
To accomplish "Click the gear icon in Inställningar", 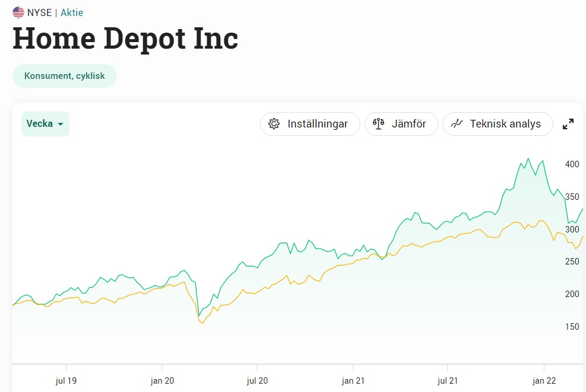I will [x=274, y=124].
